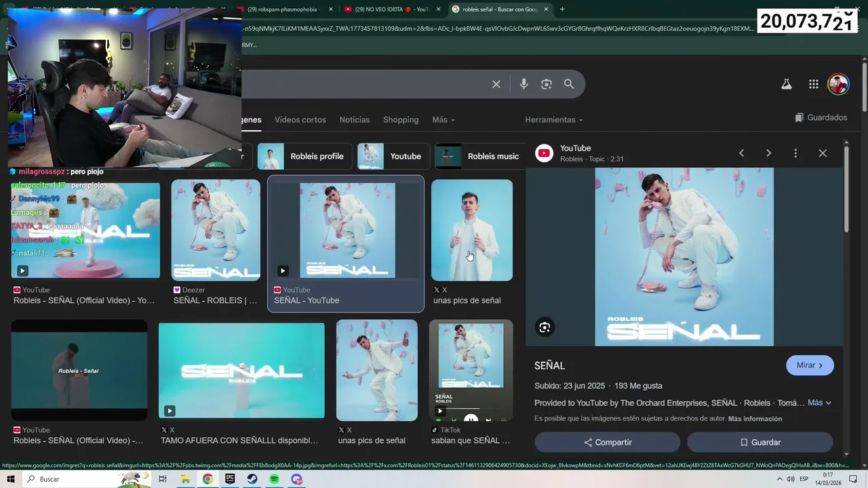Switch to Noticias tab
The width and height of the screenshot is (868, 488).
(x=355, y=119)
